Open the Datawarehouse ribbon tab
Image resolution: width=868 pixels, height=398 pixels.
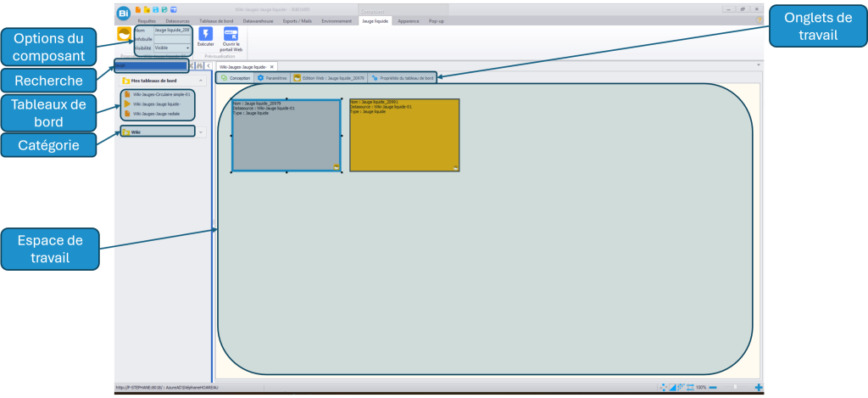coord(258,21)
